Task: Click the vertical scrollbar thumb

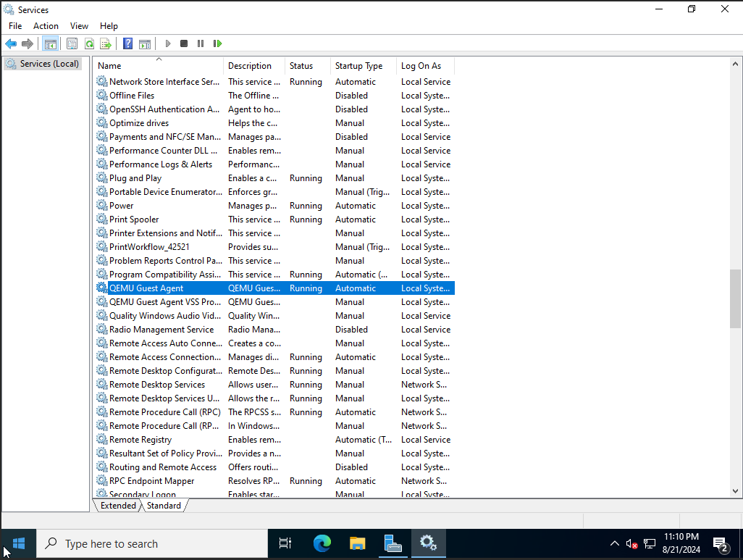Action: (735, 298)
